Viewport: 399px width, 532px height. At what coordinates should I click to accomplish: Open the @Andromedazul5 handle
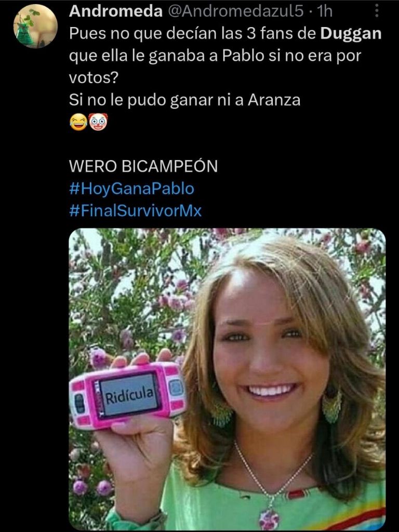[x=235, y=11]
